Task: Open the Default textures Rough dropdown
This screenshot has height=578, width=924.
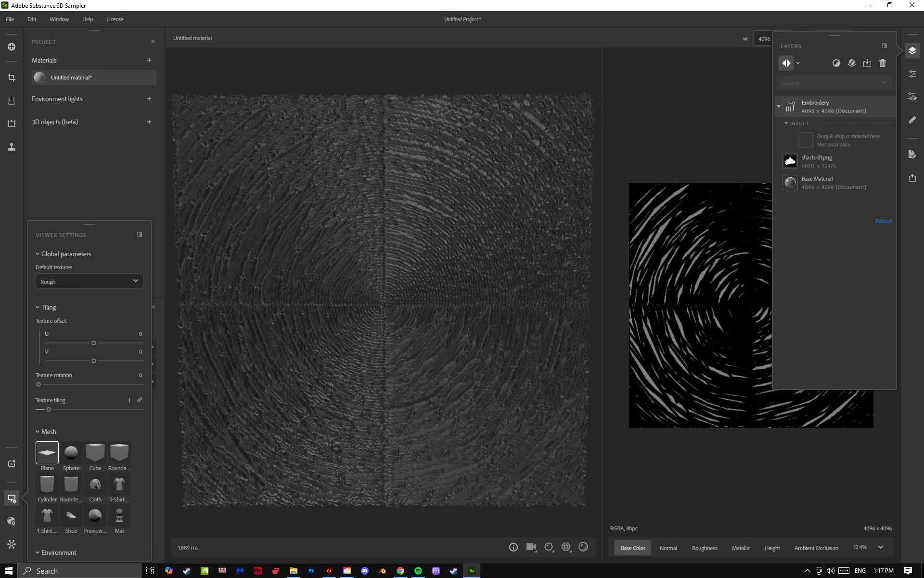Action: pyautogui.click(x=90, y=281)
